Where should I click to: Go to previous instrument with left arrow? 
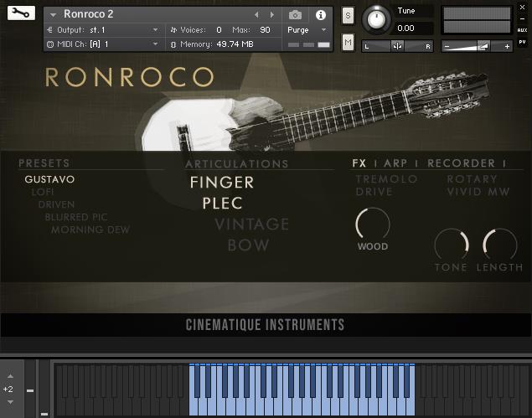257,15
